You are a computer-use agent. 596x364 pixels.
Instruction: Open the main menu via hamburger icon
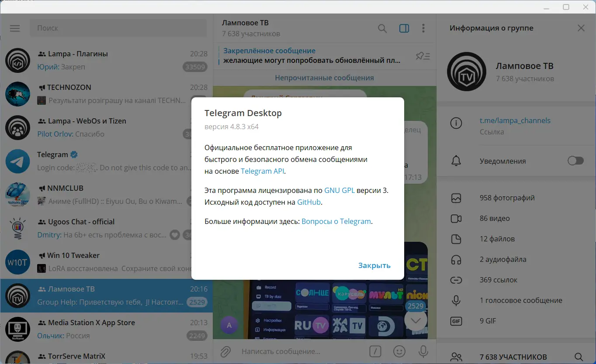click(14, 28)
